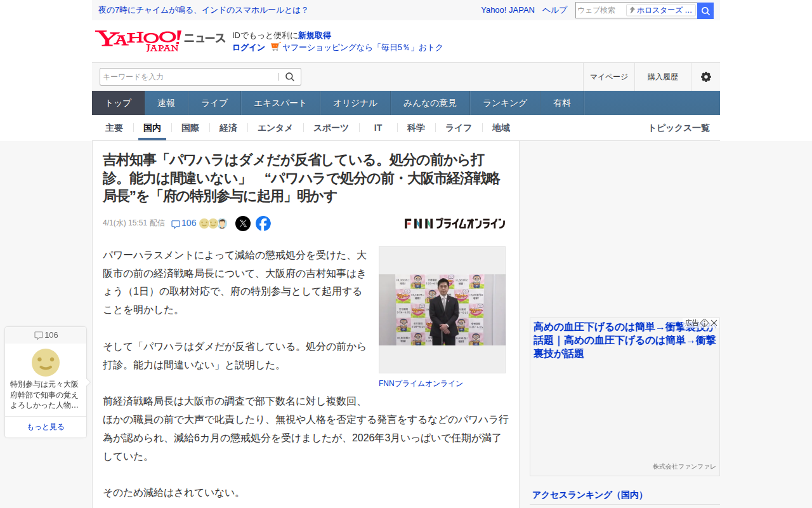Switch to the 国際 category
This screenshot has height=508, width=812.
[x=190, y=128]
